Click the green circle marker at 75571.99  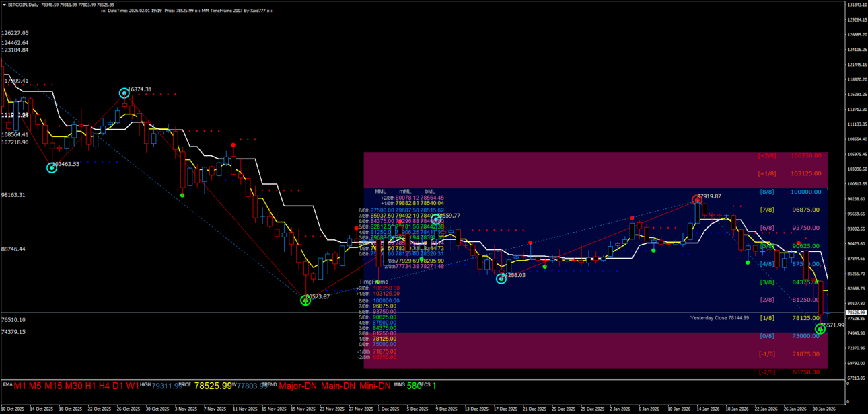pos(820,329)
